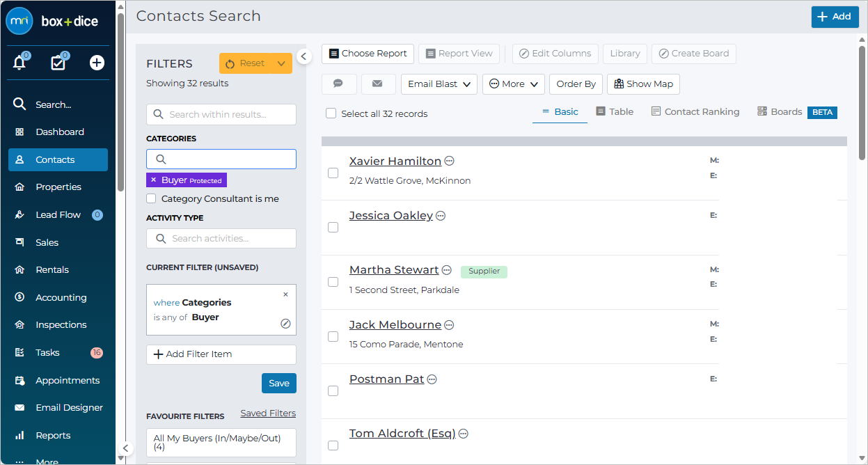Click Add Filter Item button
Viewport: 868px width, 465px height.
221,354
